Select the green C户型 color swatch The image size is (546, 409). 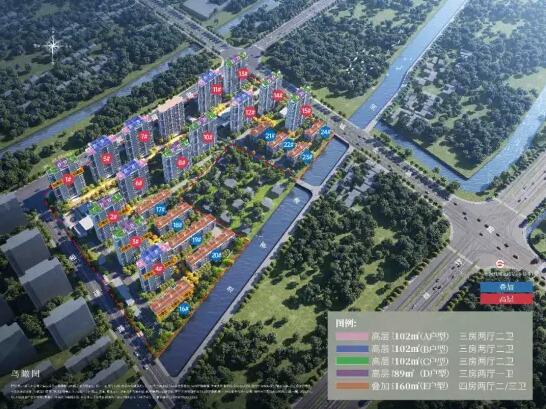(x=352, y=361)
